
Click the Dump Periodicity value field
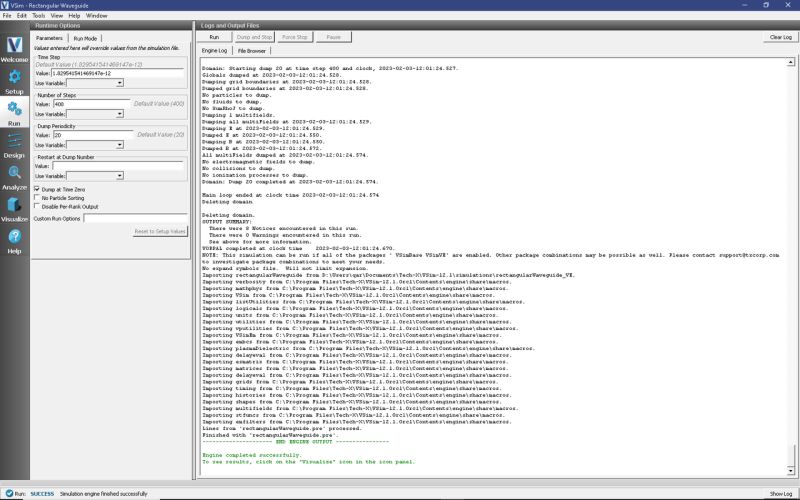93,135
